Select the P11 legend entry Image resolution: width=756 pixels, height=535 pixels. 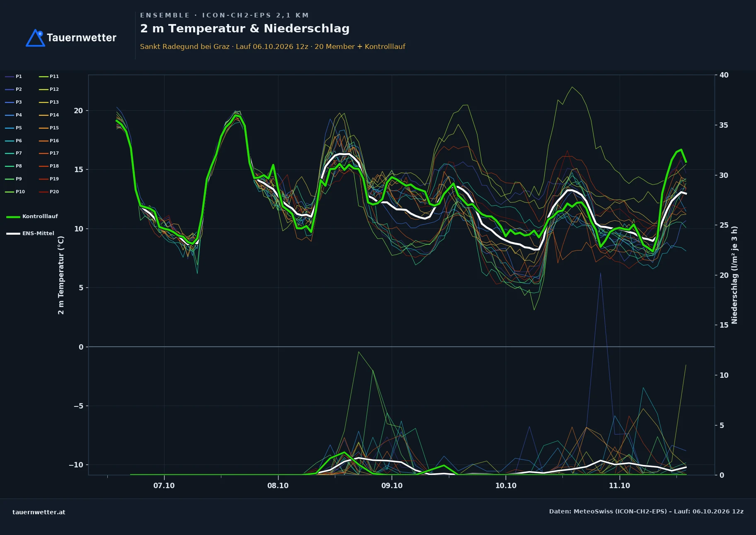(x=49, y=76)
